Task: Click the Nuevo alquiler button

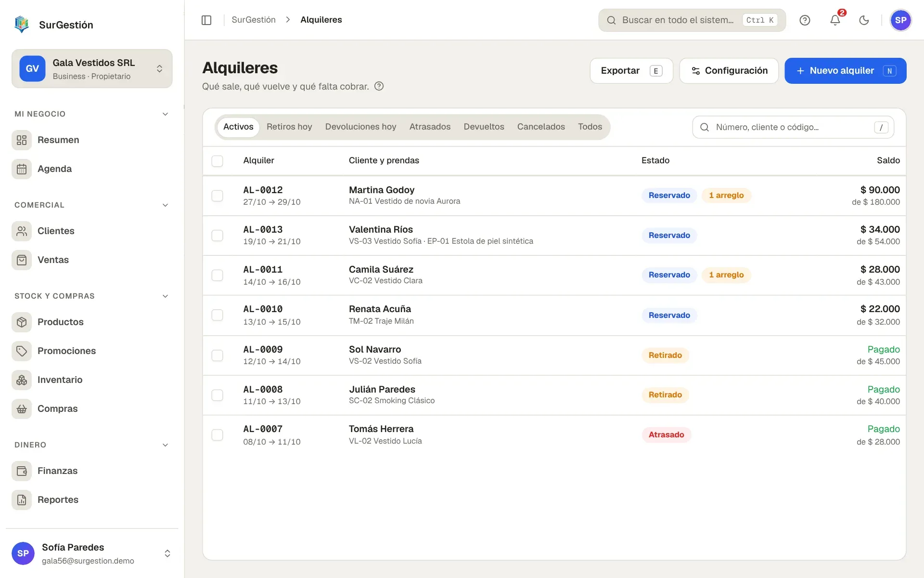Action: point(846,71)
